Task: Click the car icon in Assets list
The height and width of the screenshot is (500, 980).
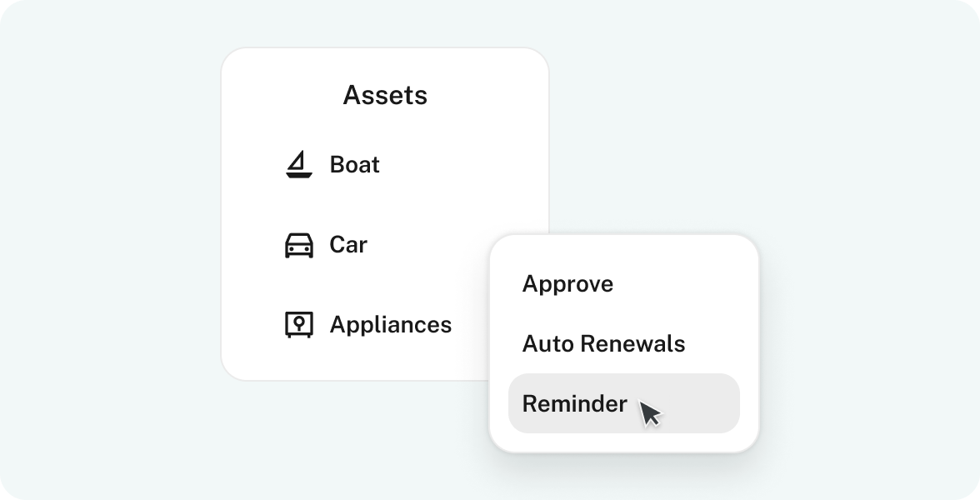Action: (x=298, y=245)
